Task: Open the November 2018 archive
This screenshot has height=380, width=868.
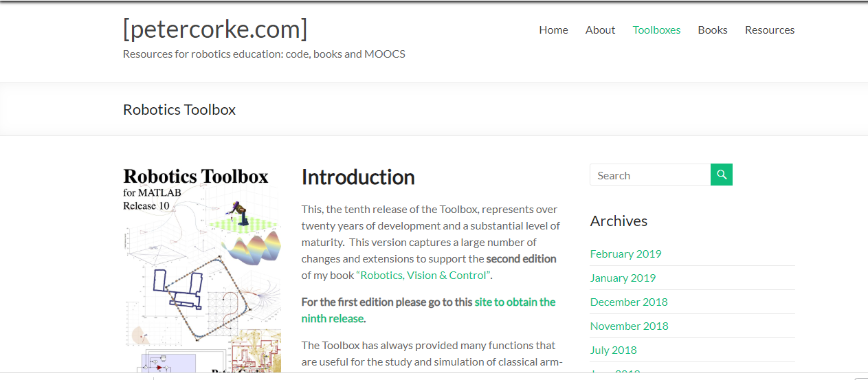Action: pyautogui.click(x=630, y=326)
